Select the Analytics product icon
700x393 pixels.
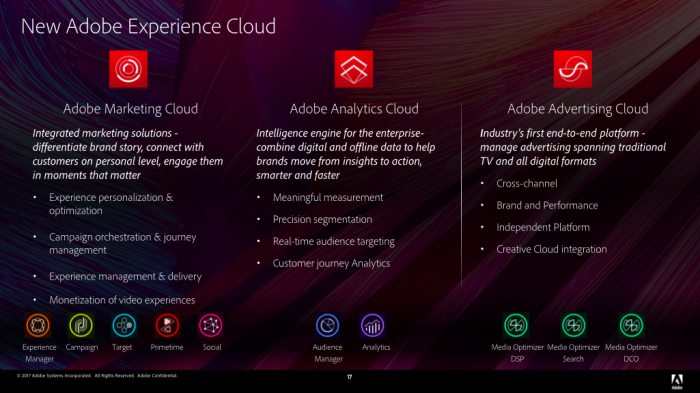[372, 325]
